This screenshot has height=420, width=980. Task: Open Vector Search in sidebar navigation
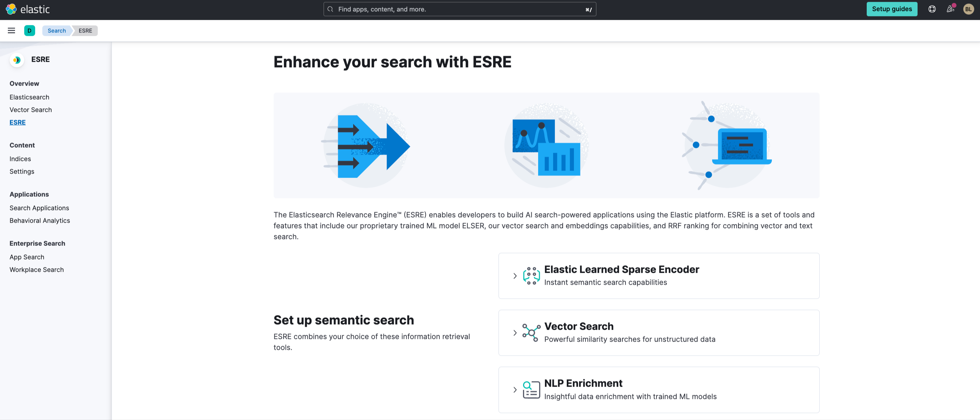coord(30,109)
